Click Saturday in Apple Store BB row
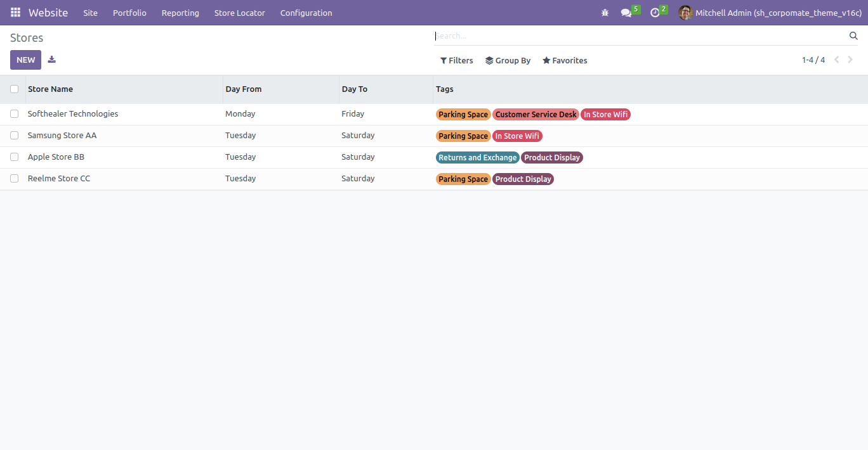This screenshot has height=450, width=868. 358,157
